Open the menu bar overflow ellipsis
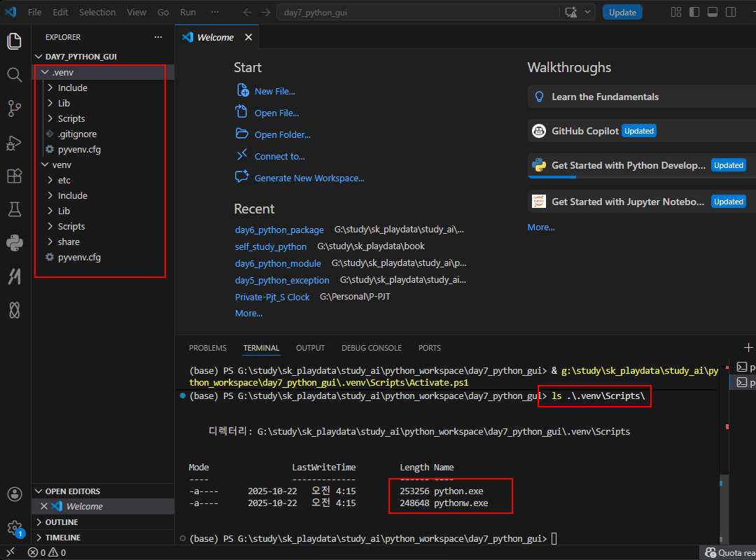The height and width of the screenshot is (560, 756). pyautogui.click(x=215, y=12)
